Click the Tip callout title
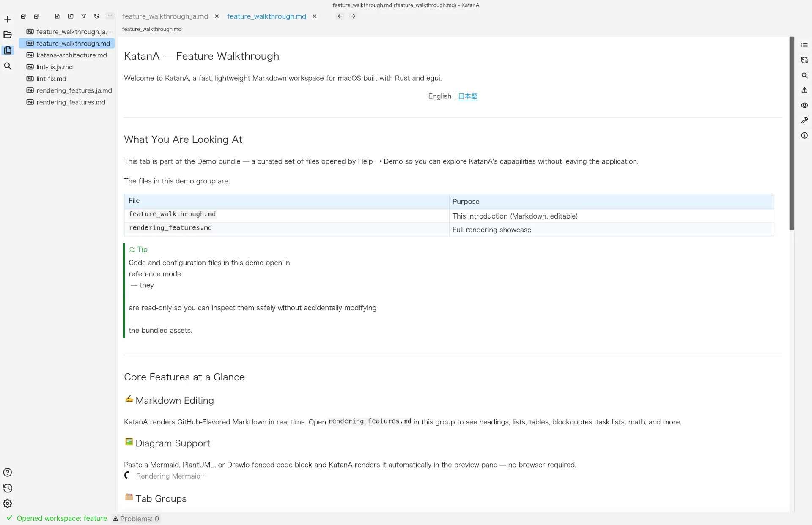The height and width of the screenshot is (525, 812). click(x=138, y=249)
